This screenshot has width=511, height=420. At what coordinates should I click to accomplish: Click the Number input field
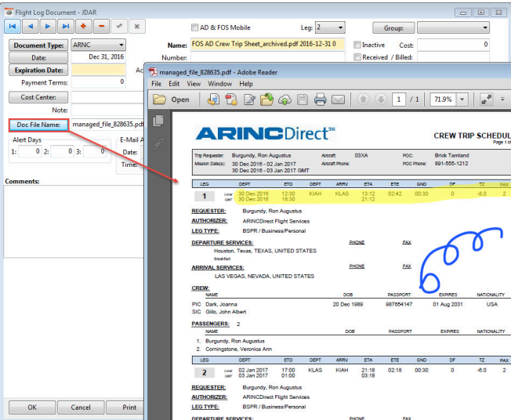click(x=267, y=57)
